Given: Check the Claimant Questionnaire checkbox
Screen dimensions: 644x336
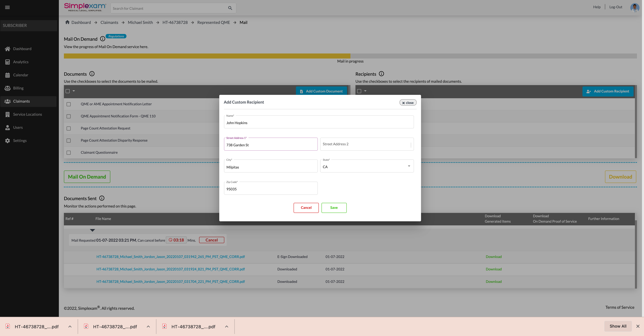Looking at the screenshot, I should (x=68, y=153).
